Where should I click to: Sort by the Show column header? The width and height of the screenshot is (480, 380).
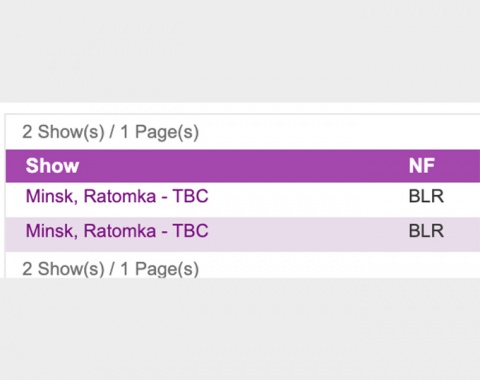(x=52, y=166)
